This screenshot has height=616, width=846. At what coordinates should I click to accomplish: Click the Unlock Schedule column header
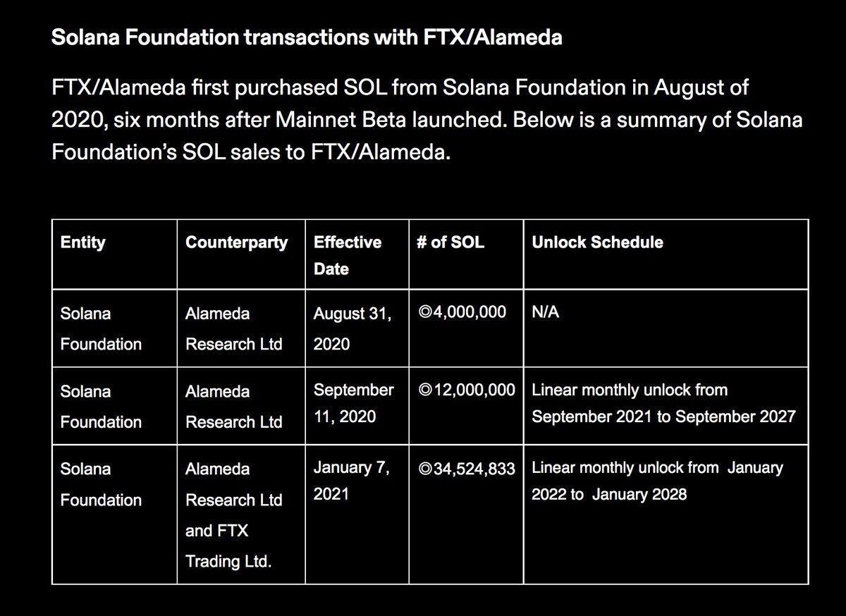pyautogui.click(x=597, y=242)
